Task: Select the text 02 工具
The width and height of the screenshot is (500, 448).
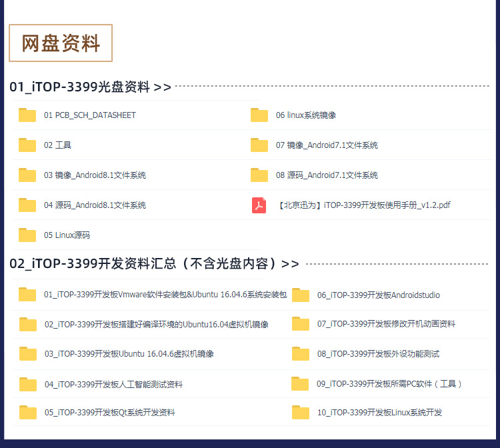Action: [57, 145]
